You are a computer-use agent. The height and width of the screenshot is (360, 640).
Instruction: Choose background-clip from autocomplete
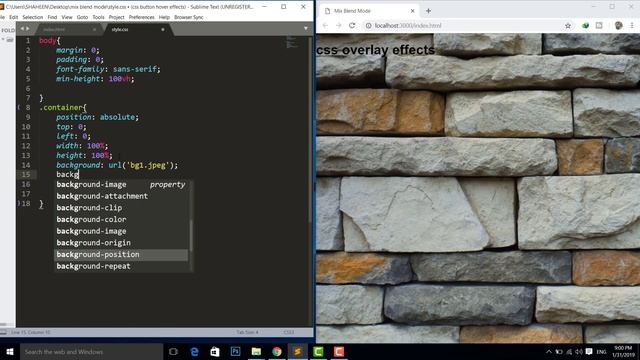(121, 208)
